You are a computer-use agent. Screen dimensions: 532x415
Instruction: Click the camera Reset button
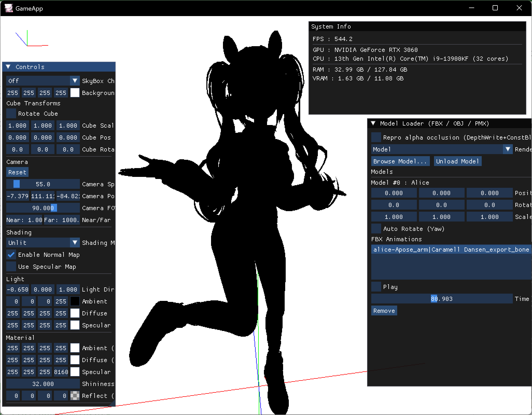(x=17, y=172)
